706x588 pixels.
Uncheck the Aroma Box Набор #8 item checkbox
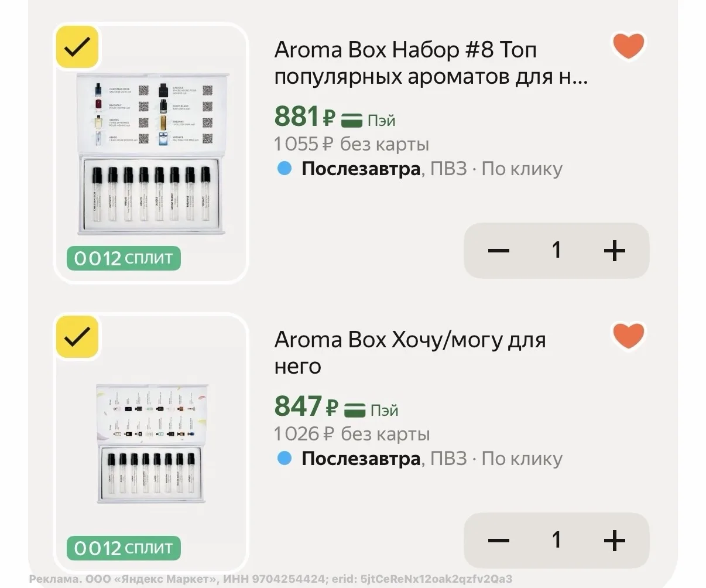77,48
